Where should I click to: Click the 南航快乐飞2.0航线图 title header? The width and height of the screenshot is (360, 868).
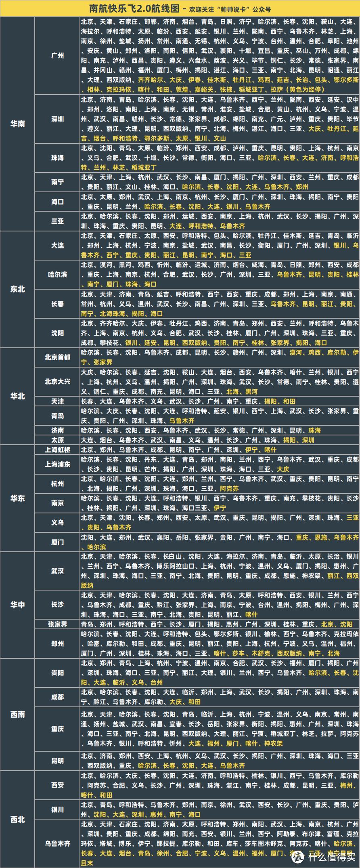[180, 8]
